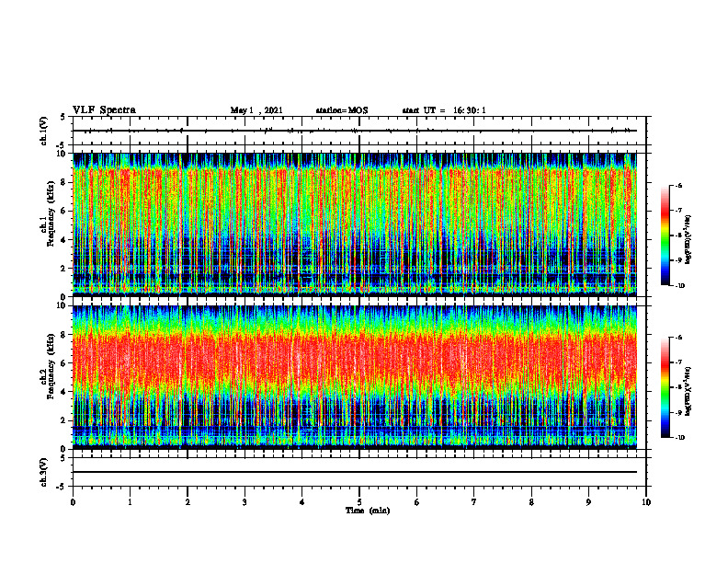Click tick label "8" on the Time axis
Image resolution: width=728 pixels, height=563 pixels.
coord(531,502)
